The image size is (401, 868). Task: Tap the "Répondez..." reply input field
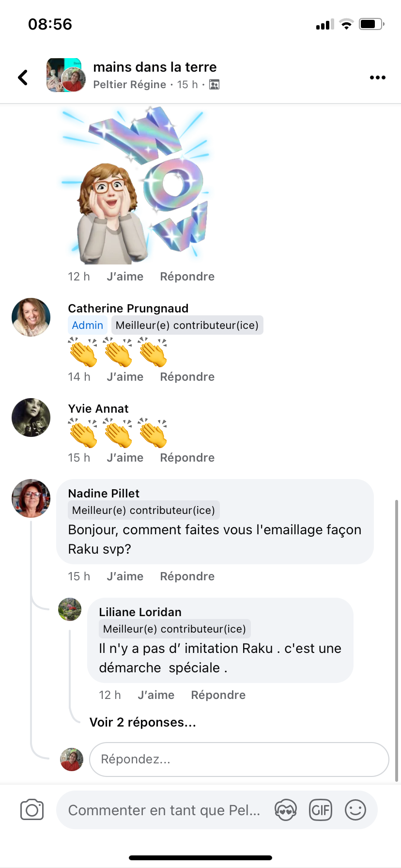(239, 759)
